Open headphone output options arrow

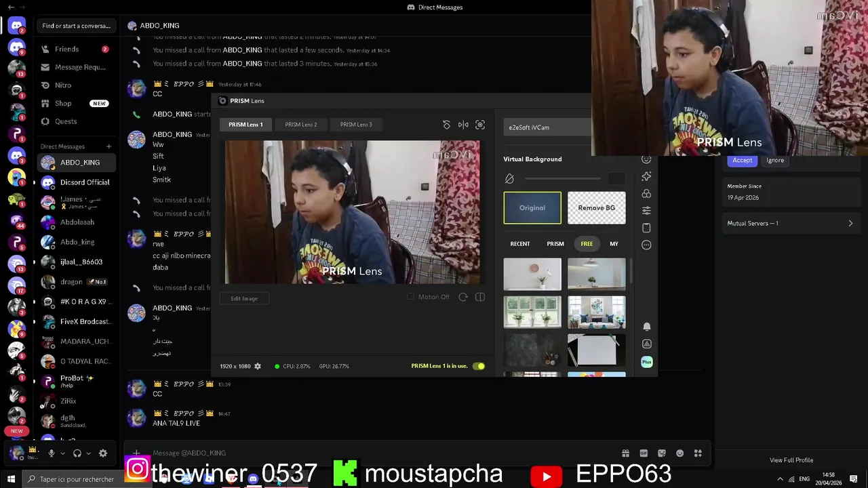coord(88,453)
